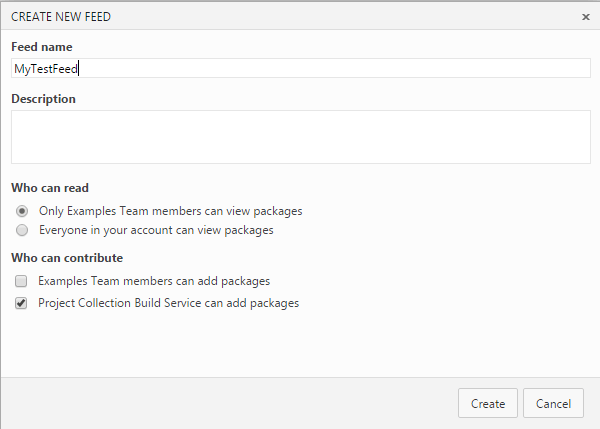Viewport: 600px width, 429px height.
Task: Select the Only Examples Team members radio button
Action: tap(22, 211)
